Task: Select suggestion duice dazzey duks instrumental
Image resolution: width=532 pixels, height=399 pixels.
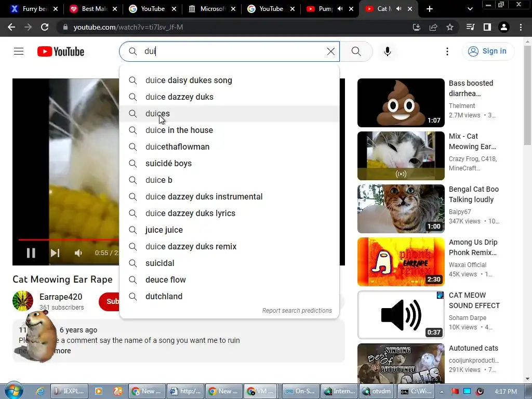Action: point(229,196)
